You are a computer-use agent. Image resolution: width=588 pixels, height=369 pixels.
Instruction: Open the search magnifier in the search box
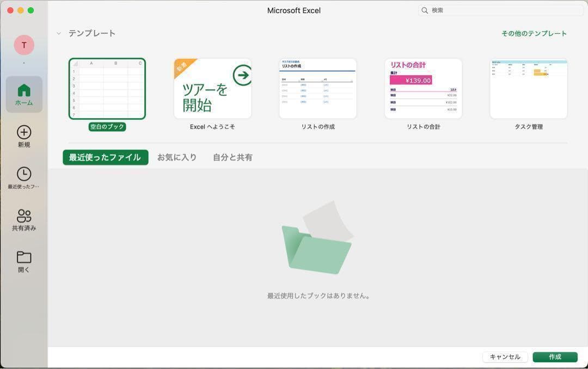pyautogui.click(x=424, y=10)
